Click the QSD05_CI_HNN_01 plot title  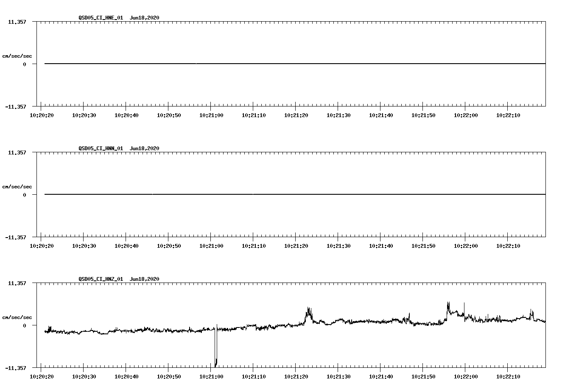coord(101,148)
